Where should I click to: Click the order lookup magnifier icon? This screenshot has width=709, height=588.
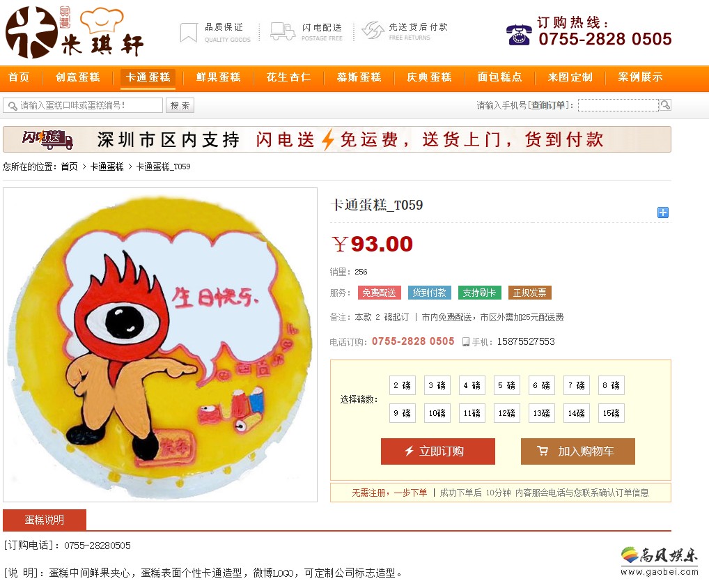pos(665,105)
